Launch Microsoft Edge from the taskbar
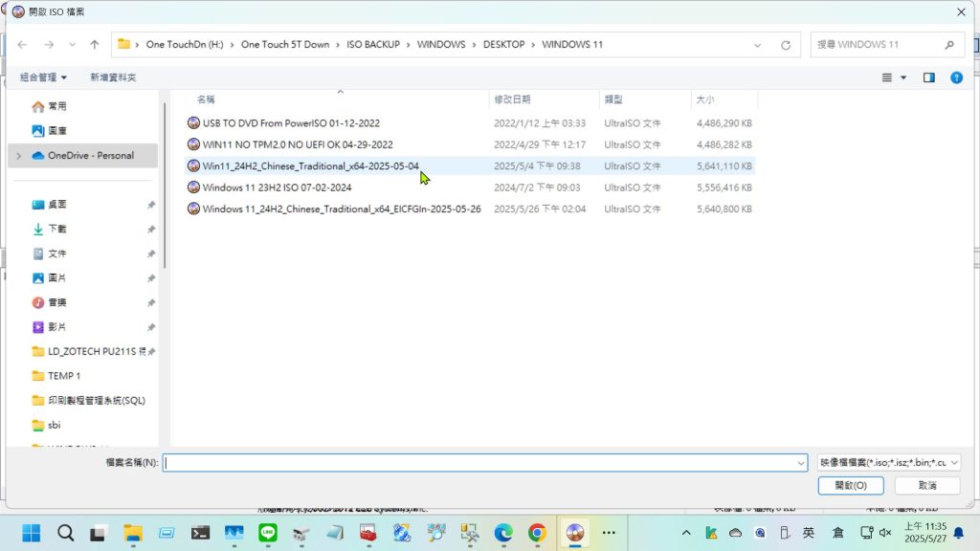The image size is (980, 551). pos(503,533)
